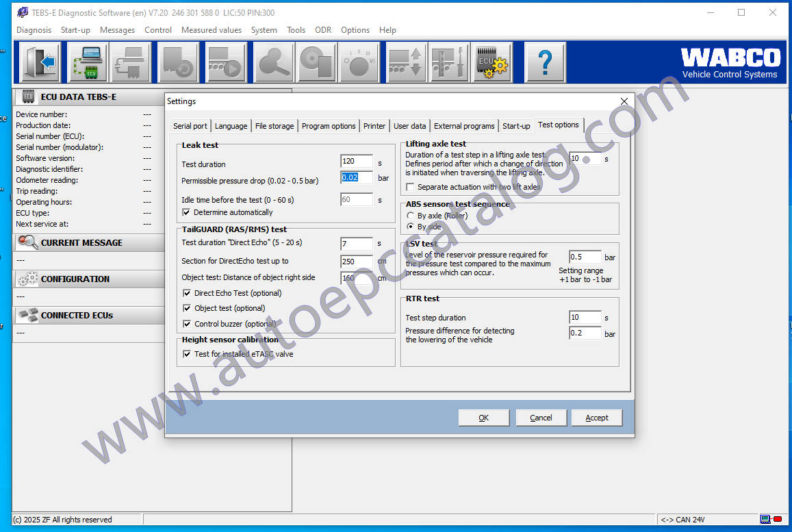
Task: Select the Connect to ECU toolbar icon
Action: tap(87, 62)
